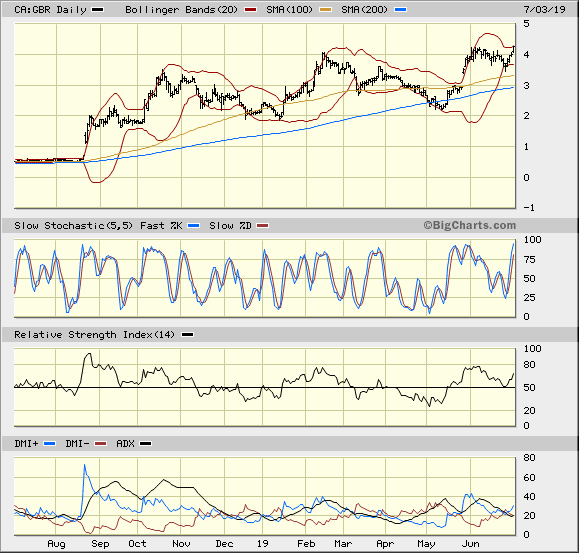Click the Nov label on time axis
The width and height of the screenshot is (579, 553).
tap(181, 544)
